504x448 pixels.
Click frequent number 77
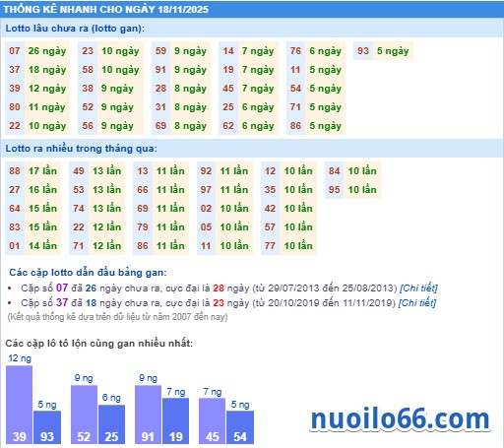[x=270, y=245]
